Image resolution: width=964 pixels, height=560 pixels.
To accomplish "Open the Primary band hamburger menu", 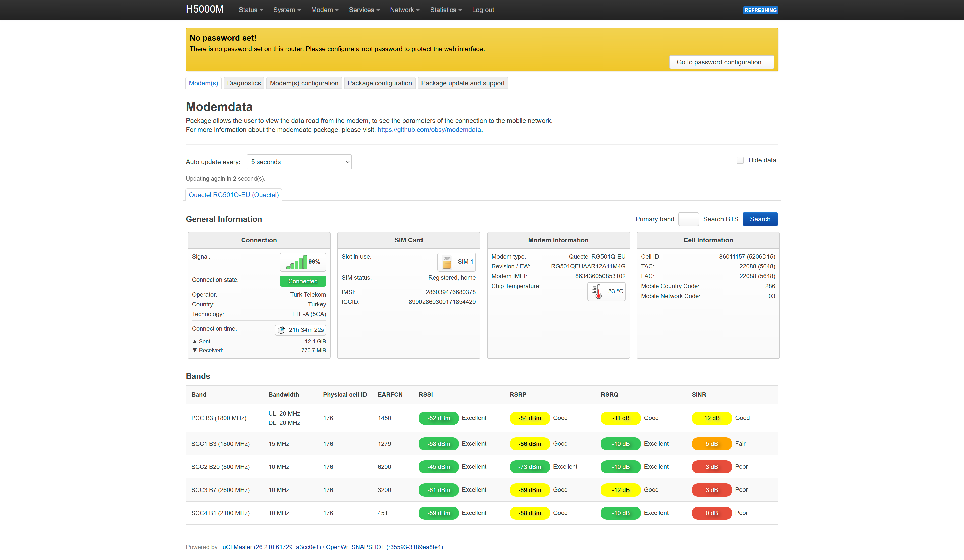I will [688, 219].
